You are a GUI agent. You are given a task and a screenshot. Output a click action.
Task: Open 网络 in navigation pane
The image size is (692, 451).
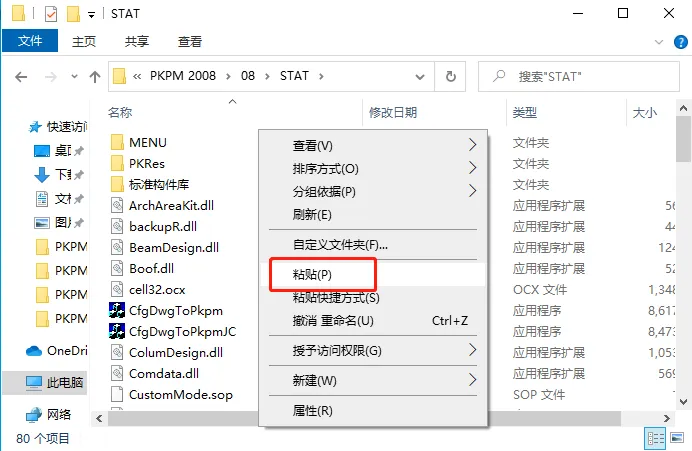tap(48, 414)
